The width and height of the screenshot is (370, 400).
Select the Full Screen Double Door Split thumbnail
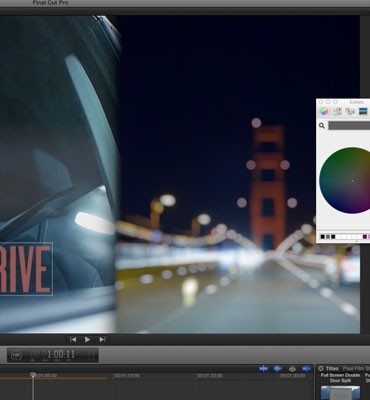pyautogui.click(x=340, y=393)
